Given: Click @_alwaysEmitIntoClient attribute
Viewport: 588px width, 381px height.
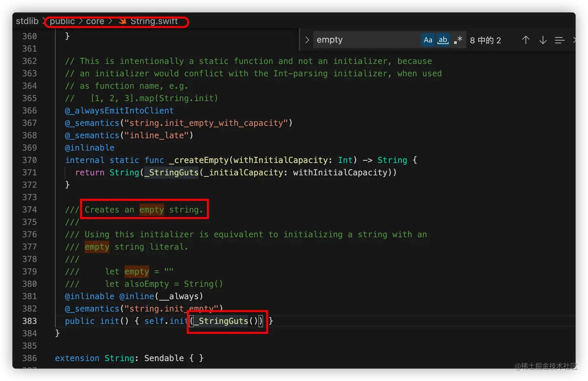Looking at the screenshot, I should 119,111.
